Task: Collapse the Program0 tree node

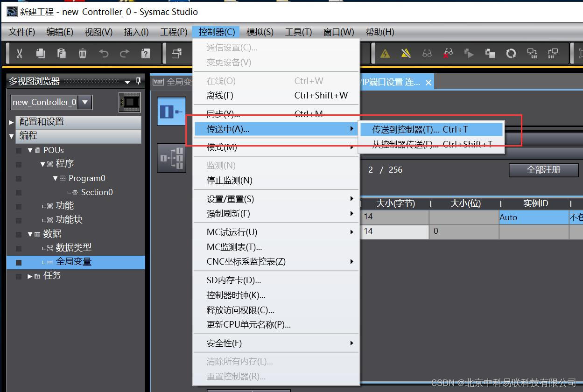Action: tap(55, 178)
